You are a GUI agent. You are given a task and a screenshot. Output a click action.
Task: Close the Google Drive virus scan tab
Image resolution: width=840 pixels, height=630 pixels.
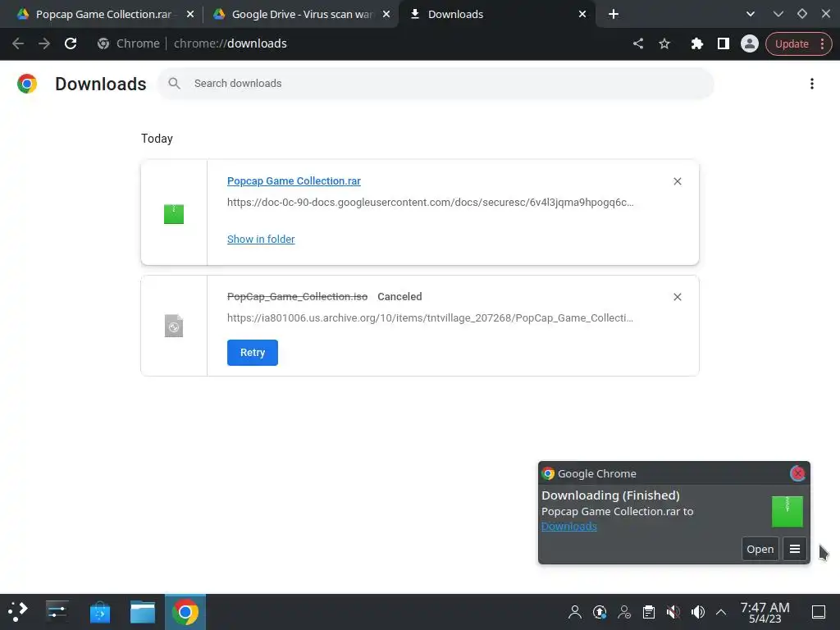pos(386,15)
